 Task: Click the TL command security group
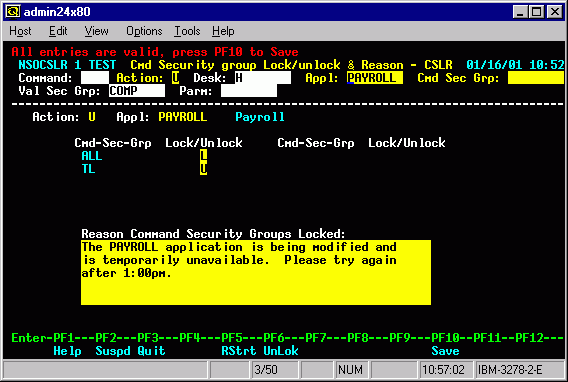click(x=88, y=169)
